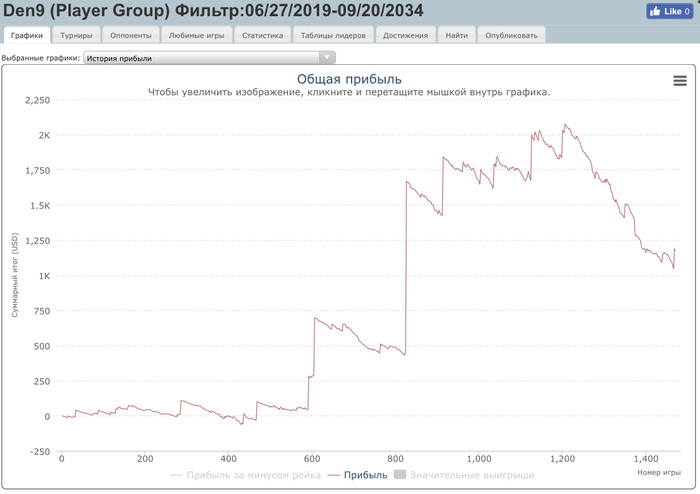Toggle Значительные выигрыши legend item
This screenshot has width=700, height=494.
coord(464,475)
